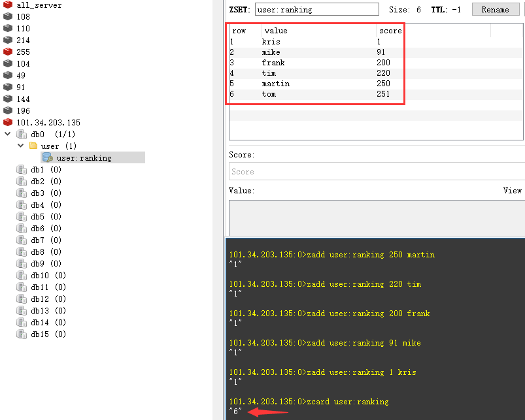Click the db1 database icon
This screenshot has width=525, height=420.
pos(22,170)
